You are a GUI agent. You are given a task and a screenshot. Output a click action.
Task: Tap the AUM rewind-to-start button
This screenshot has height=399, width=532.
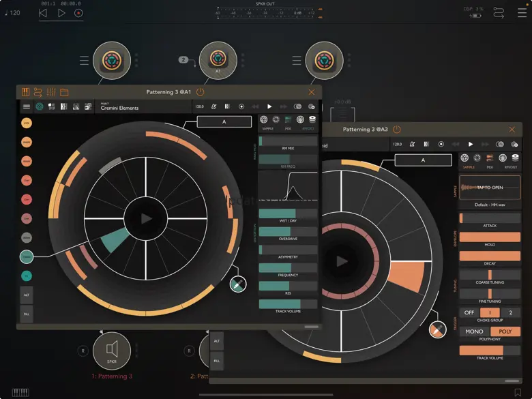click(x=44, y=12)
